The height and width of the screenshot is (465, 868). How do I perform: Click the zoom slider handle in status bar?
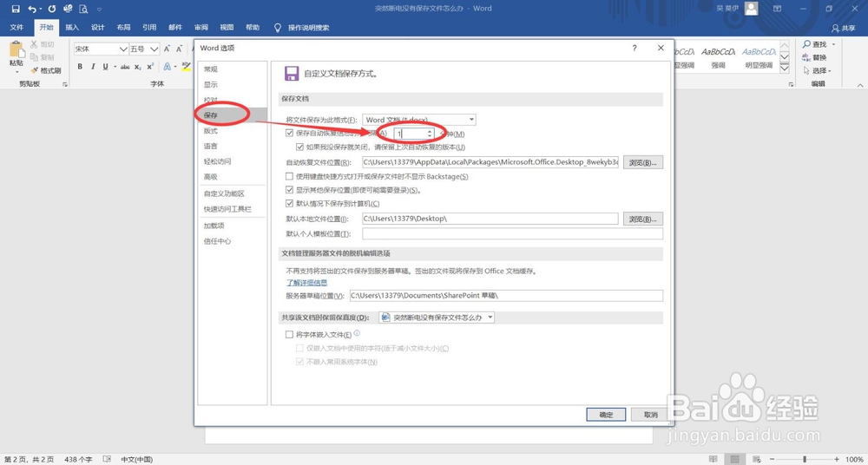point(805,460)
